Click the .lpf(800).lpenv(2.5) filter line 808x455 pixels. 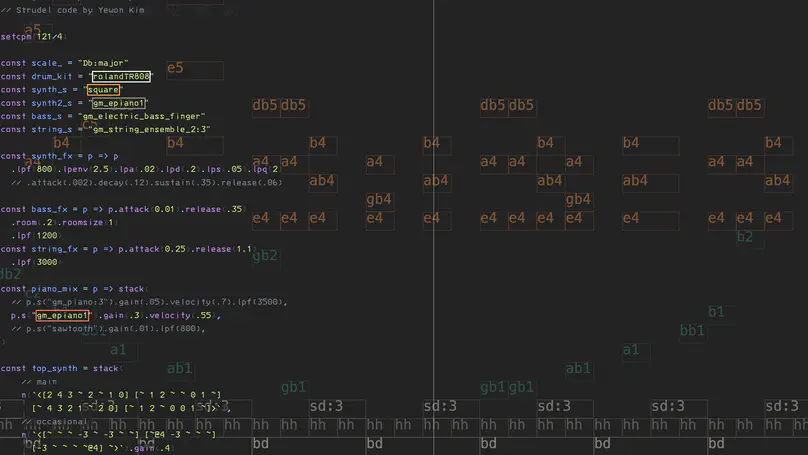[146, 169]
